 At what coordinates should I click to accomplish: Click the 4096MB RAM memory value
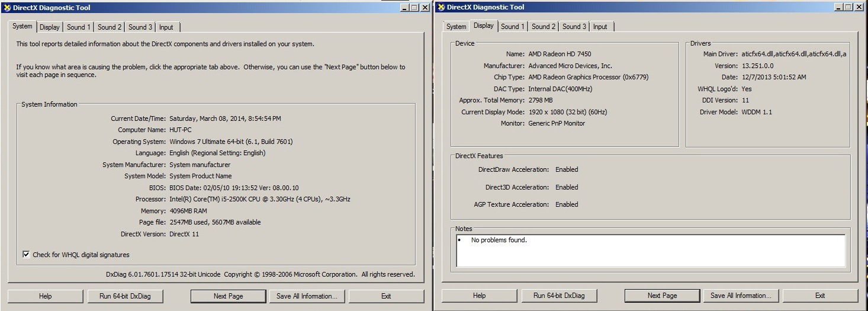(x=188, y=211)
